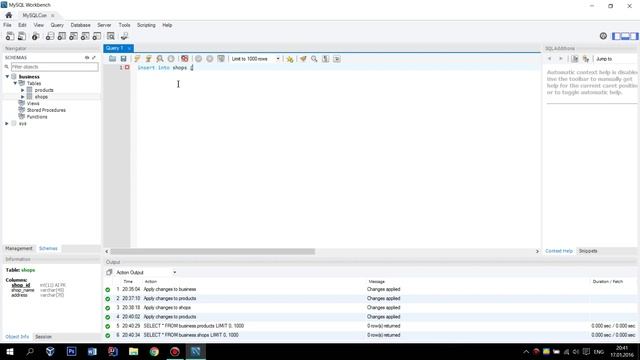Save the script with the floppy disk icon

(124, 59)
